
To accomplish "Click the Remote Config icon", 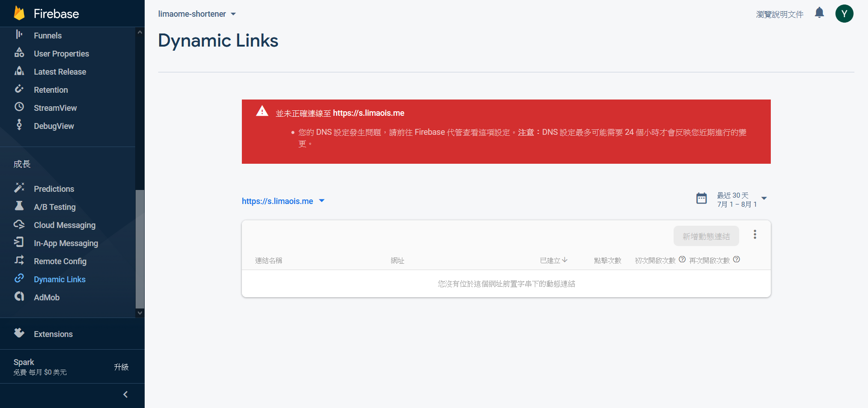I will pos(19,260).
